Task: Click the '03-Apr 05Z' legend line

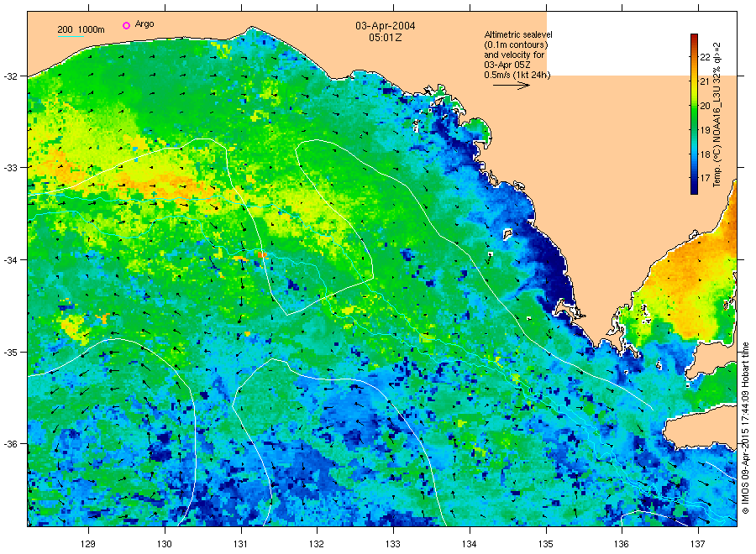Action: click(507, 65)
